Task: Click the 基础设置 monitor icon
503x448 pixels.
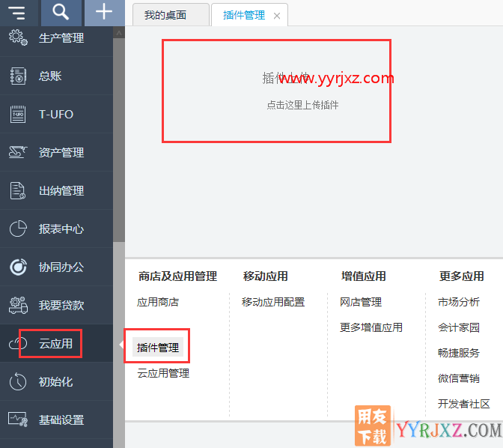Action: coord(18,420)
